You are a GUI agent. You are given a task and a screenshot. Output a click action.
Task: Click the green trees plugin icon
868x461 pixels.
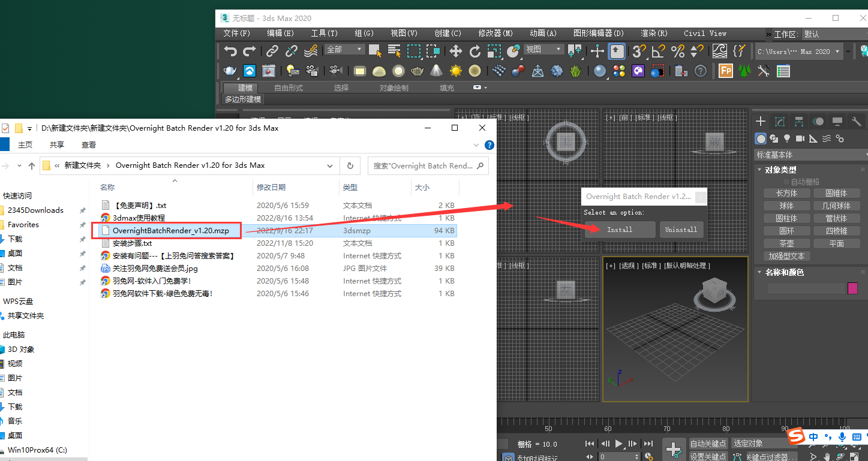(745, 71)
